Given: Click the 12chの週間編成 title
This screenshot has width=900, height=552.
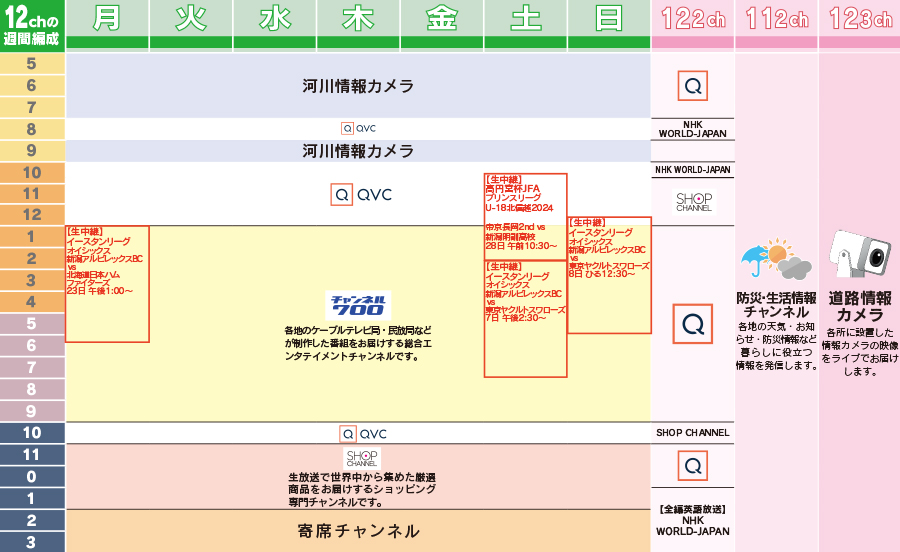Looking at the screenshot, I should [x=32, y=25].
